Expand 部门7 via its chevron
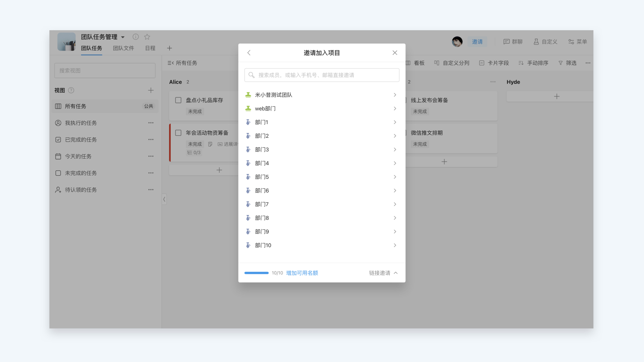The height and width of the screenshot is (362, 644). (x=395, y=204)
